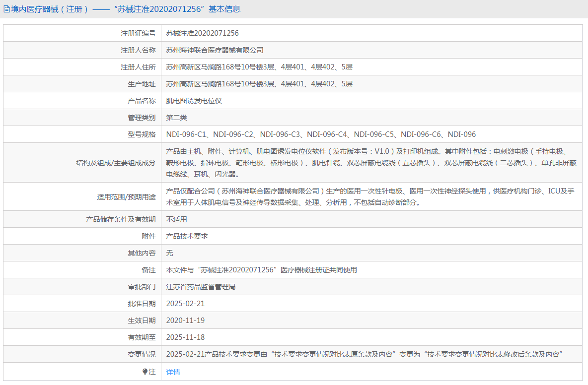Click the document icon before the page title
Image resolution: width=588 pixels, height=385 pixels.
(x=6, y=9)
